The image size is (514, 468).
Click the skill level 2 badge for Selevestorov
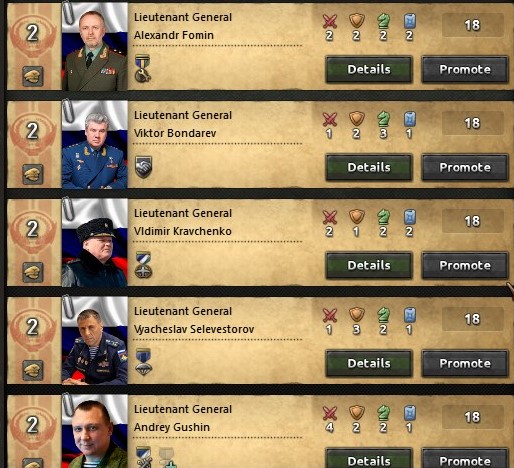coord(32,327)
